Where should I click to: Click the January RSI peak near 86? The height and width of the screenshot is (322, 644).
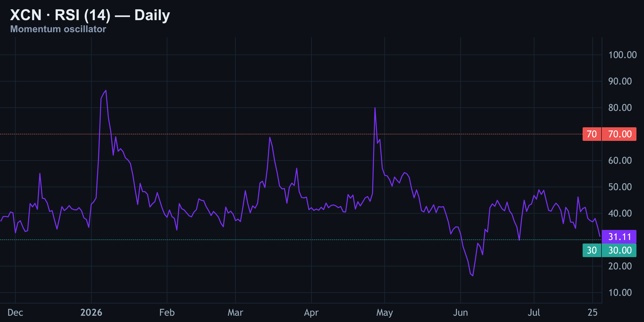(x=106, y=90)
